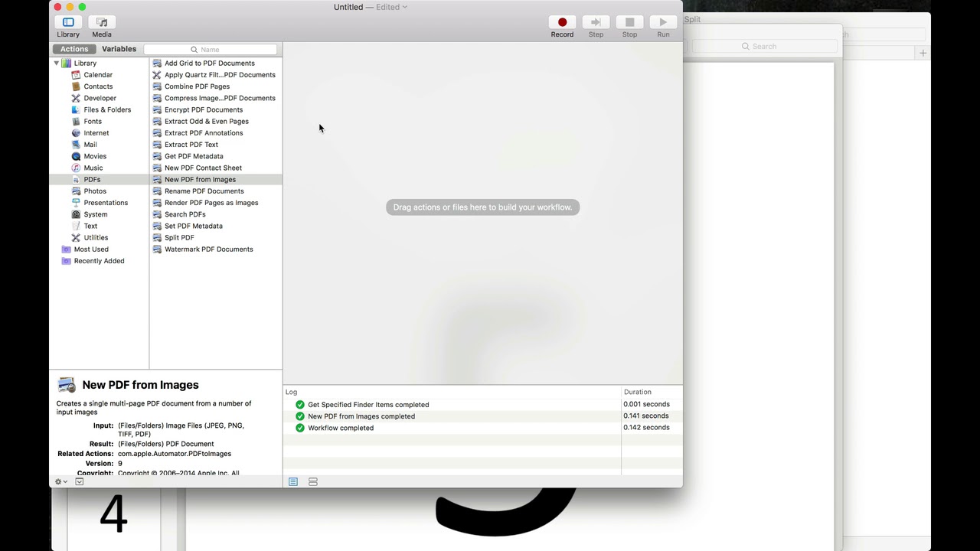Viewport: 980px width, 551px height.
Task: Select Get Specified Finder Items completed row
Action: tap(482, 405)
